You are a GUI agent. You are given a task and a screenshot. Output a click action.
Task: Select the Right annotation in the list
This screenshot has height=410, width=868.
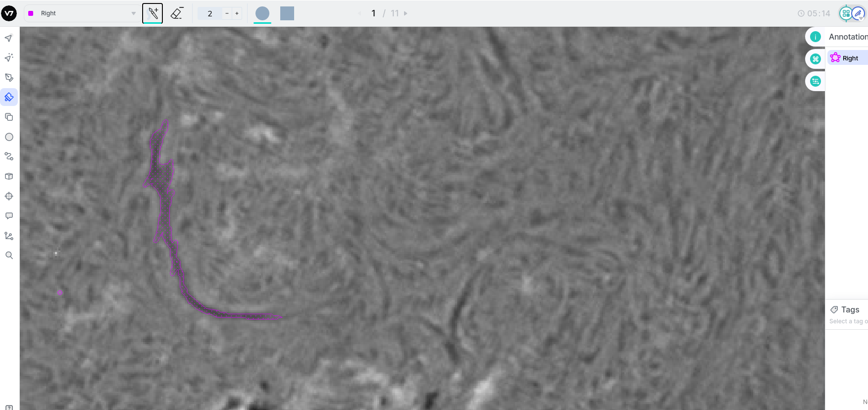point(847,58)
